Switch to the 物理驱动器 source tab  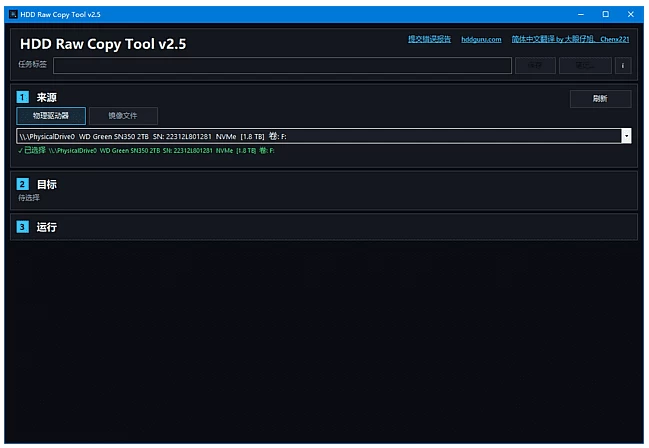pos(51,116)
